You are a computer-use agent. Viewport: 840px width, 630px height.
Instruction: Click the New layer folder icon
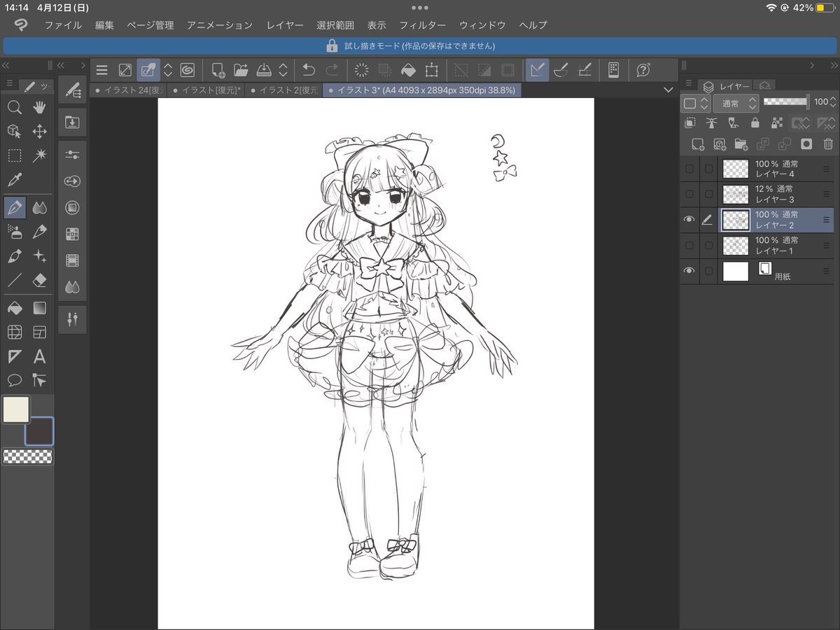tap(741, 144)
